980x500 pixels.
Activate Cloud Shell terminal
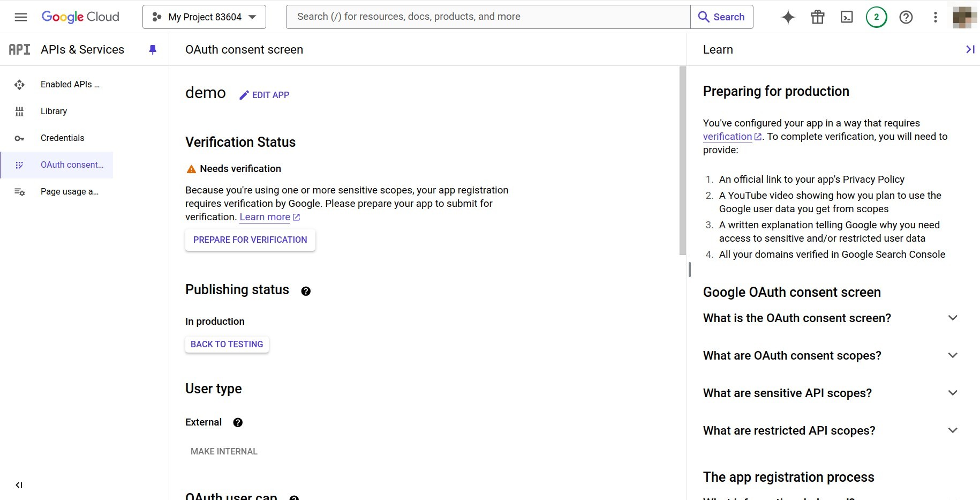tap(847, 17)
